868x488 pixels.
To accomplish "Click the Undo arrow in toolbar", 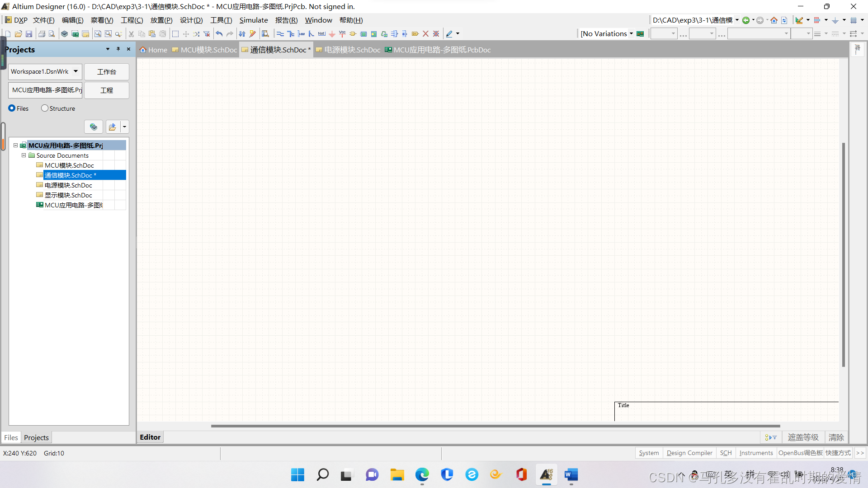I will (x=219, y=34).
